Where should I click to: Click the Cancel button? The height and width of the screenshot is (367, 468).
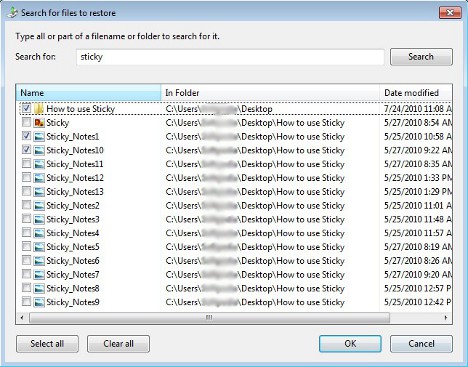[x=421, y=344]
